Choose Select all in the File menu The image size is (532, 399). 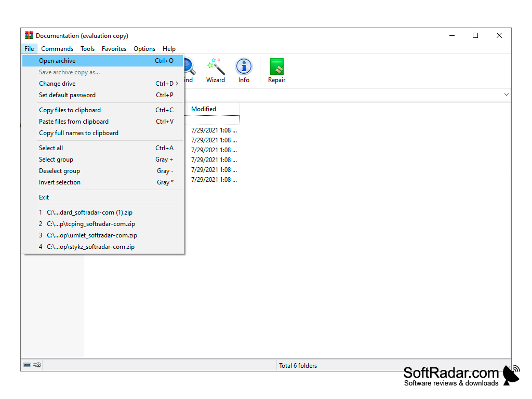(50, 148)
